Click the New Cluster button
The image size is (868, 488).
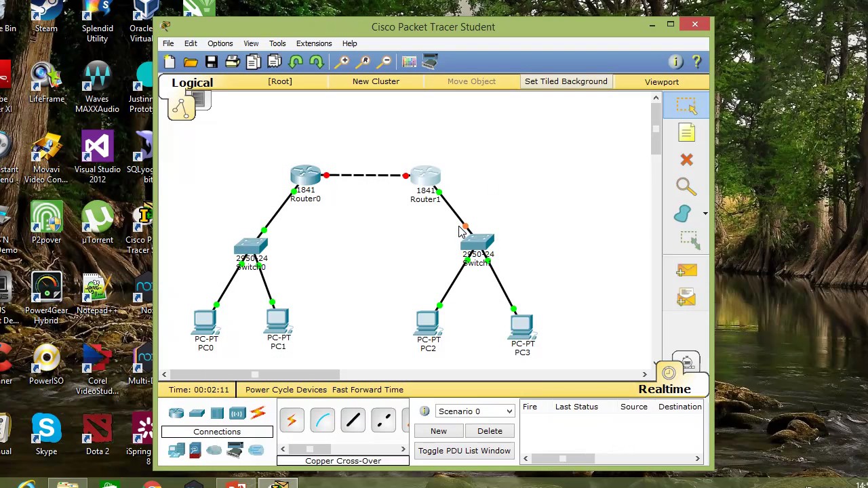376,81
